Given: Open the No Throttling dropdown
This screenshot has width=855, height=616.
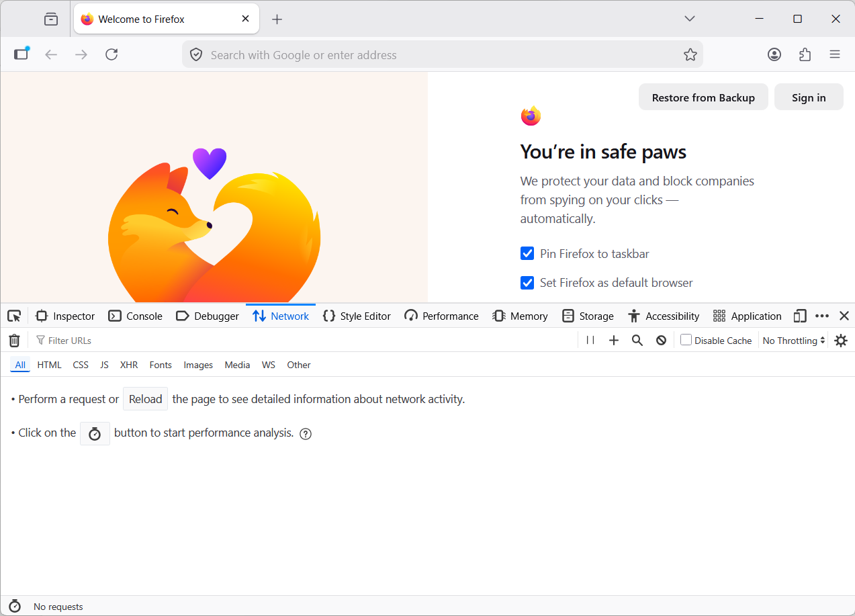Looking at the screenshot, I should [794, 341].
